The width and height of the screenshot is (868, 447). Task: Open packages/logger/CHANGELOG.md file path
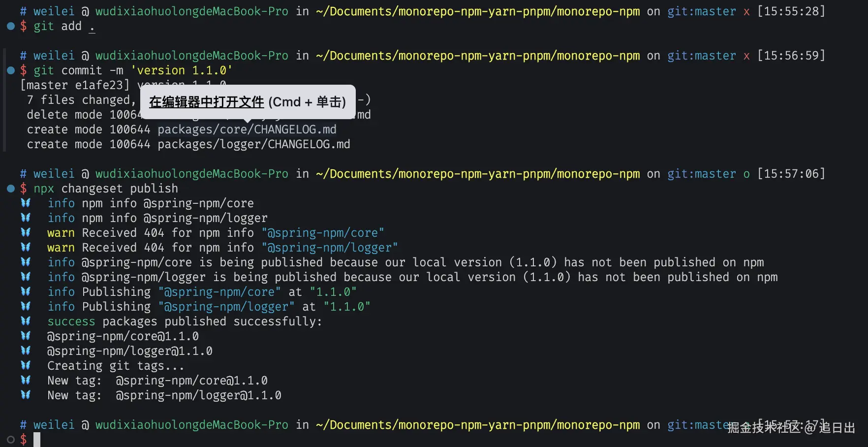[x=254, y=144]
